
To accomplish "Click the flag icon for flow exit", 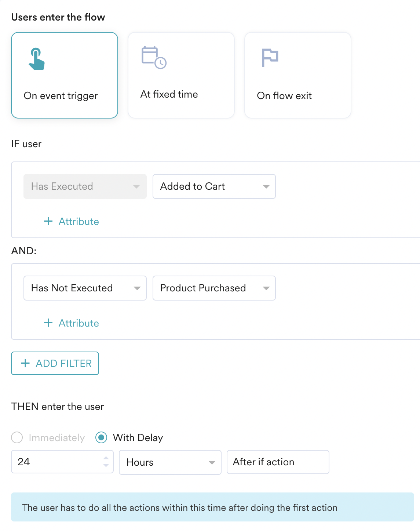I will 270,58.
